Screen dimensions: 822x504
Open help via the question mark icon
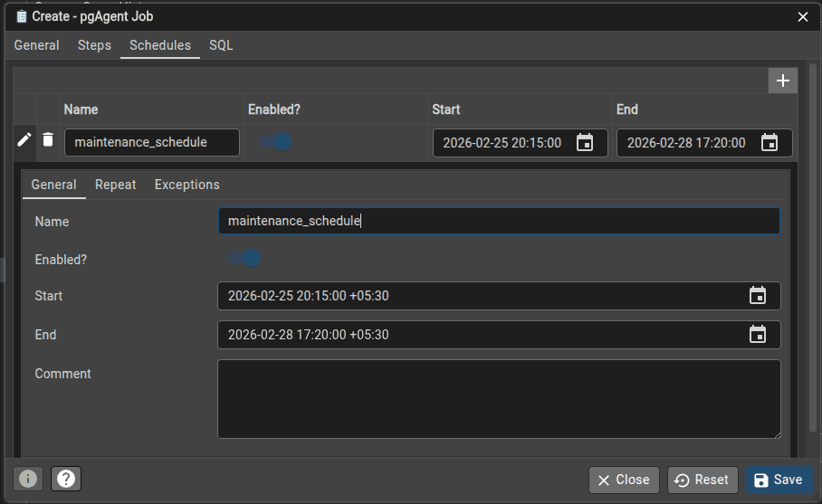coord(66,479)
